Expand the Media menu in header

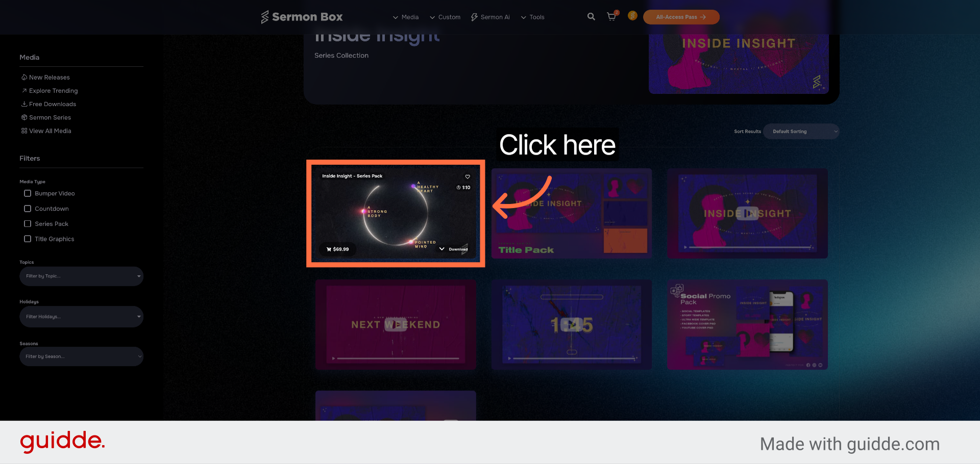(406, 17)
